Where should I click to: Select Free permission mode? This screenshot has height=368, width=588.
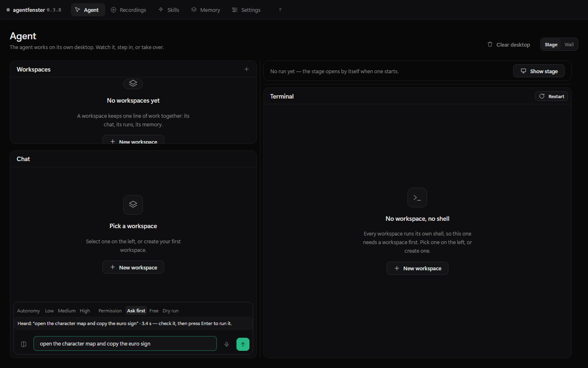click(x=154, y=311)
